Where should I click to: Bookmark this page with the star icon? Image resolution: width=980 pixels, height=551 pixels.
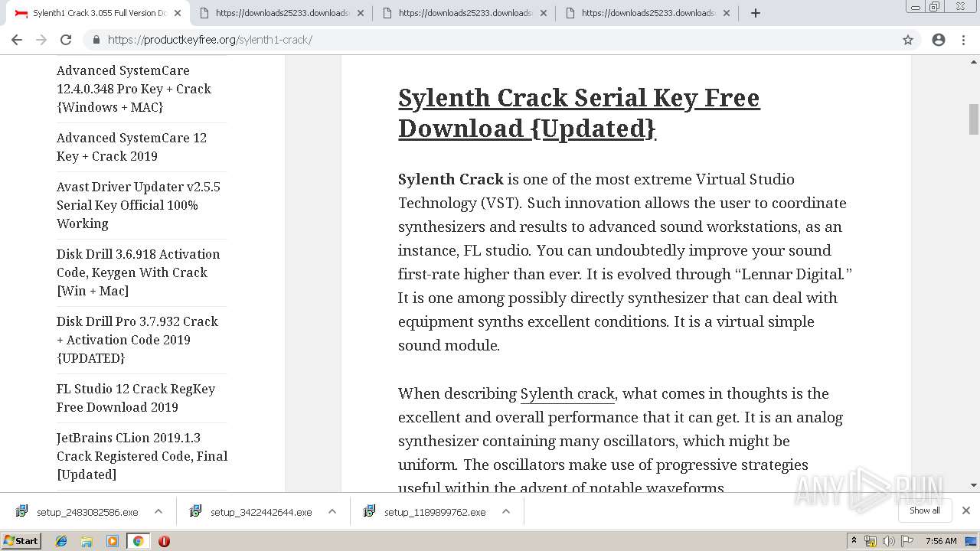tap(908, 40)
